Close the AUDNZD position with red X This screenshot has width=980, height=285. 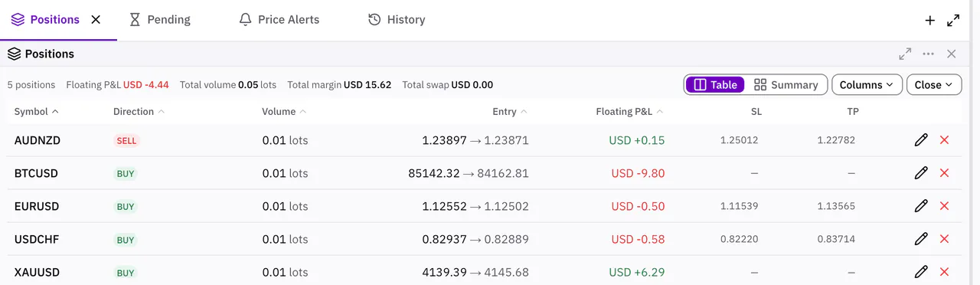coord(944,140)
